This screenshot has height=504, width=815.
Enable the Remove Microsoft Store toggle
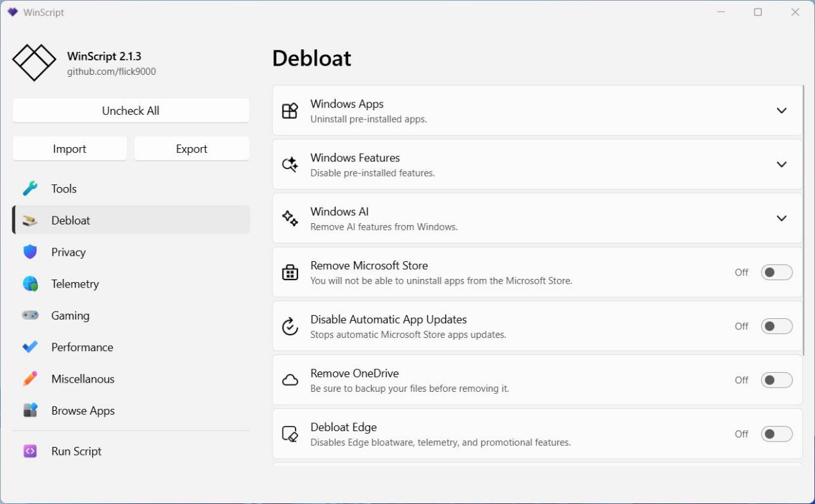tap(776, 272)
